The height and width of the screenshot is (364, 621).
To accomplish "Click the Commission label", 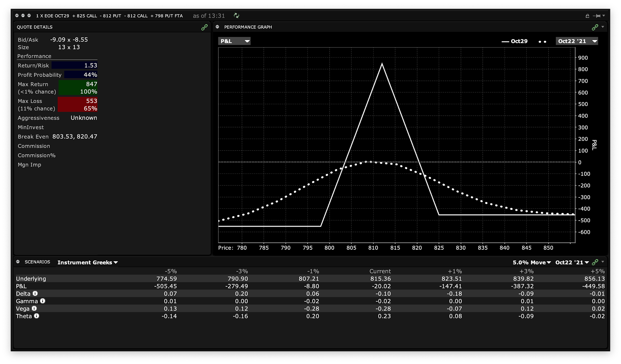I will point(34,146).
